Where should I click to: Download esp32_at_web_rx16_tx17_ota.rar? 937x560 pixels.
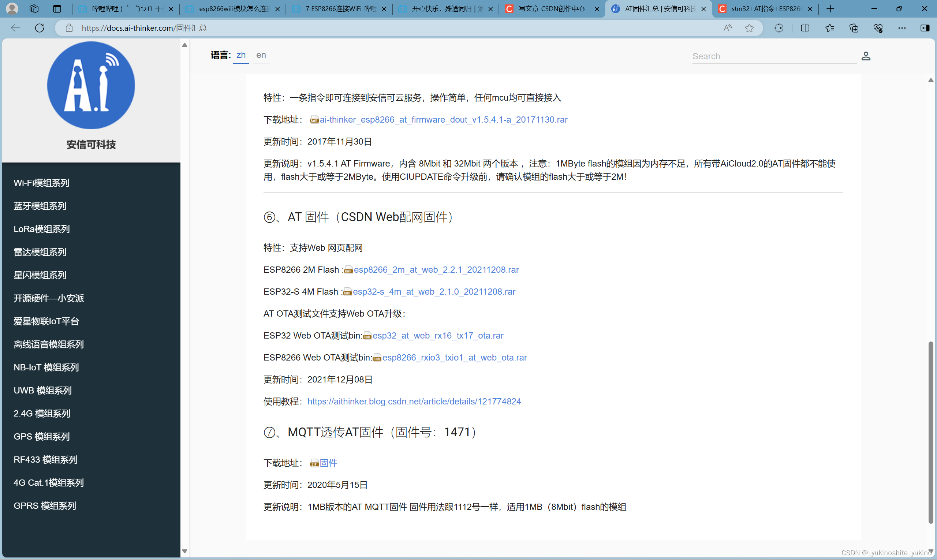coord(438,336)
